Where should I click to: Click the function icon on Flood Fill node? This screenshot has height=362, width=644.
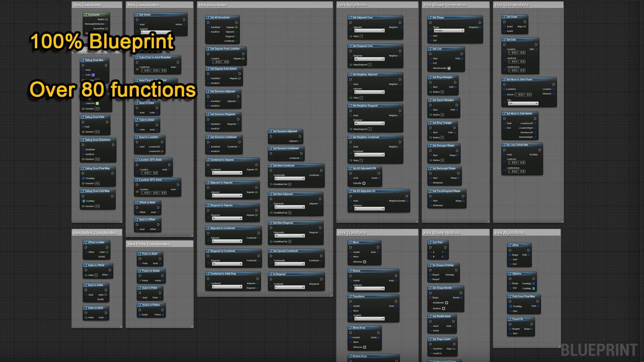[511, 319]
